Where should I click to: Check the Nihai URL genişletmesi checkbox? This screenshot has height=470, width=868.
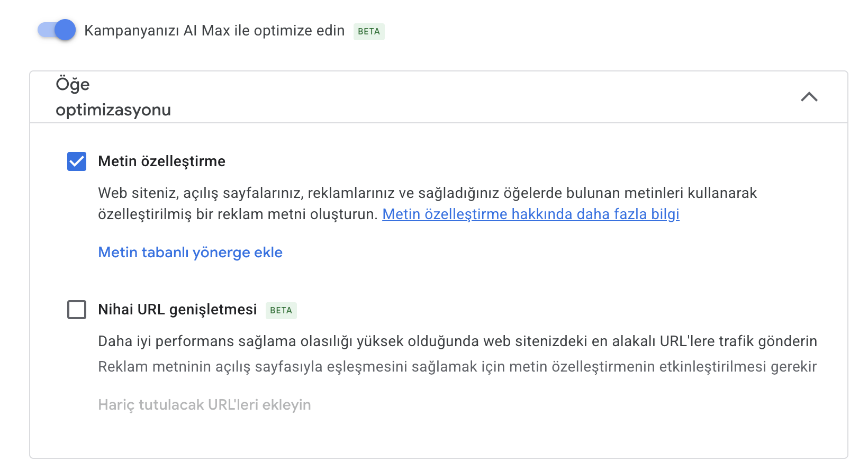[76, 310]
